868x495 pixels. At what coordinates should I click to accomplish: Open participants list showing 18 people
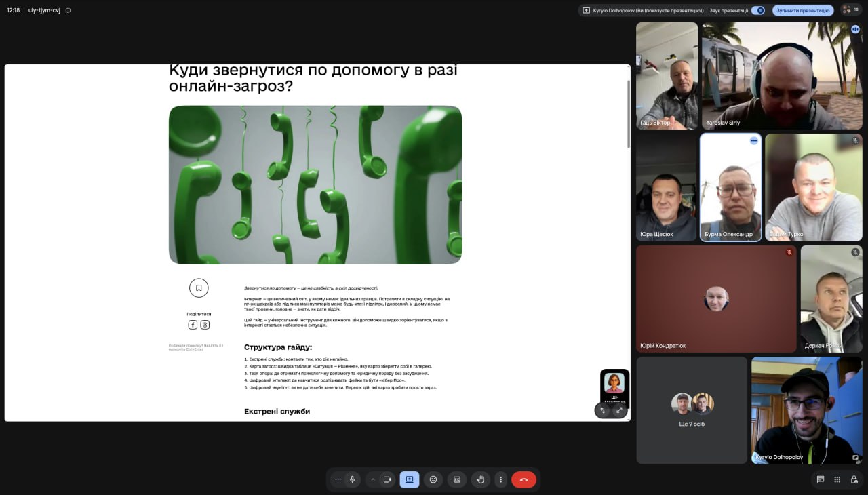(850, 10)
